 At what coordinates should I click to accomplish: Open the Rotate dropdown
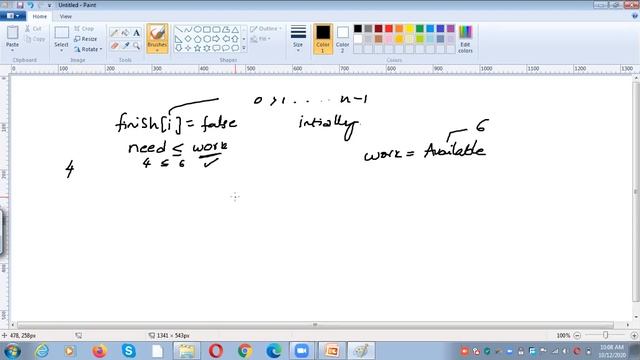[x=88, y=49]
